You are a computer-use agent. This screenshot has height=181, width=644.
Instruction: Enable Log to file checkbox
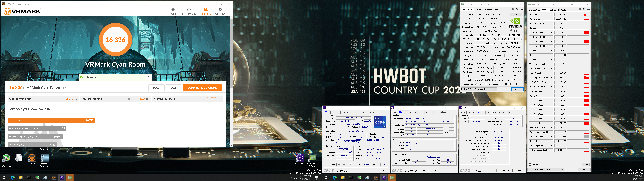pyautogui.click(x=530, y=165)
